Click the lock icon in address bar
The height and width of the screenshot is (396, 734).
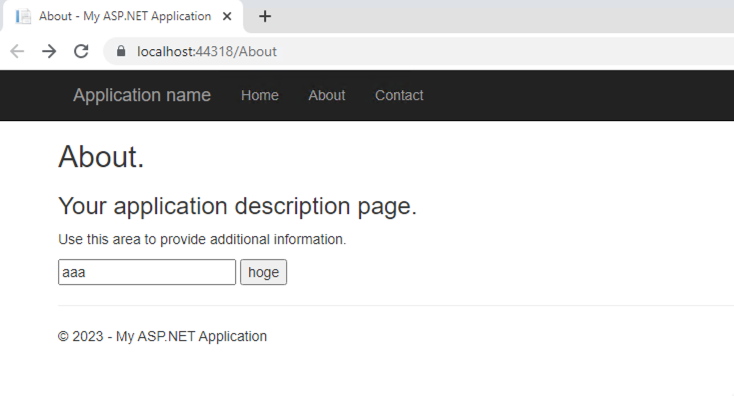pos(121,51)
